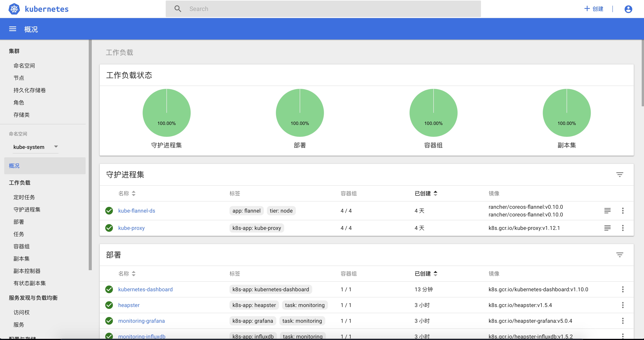
Task: Click the Kubernetes helm logo
Action: 14,9
